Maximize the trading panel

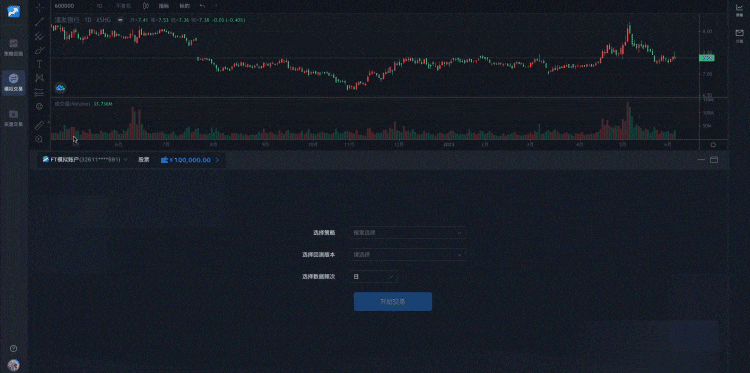(714, 160)
